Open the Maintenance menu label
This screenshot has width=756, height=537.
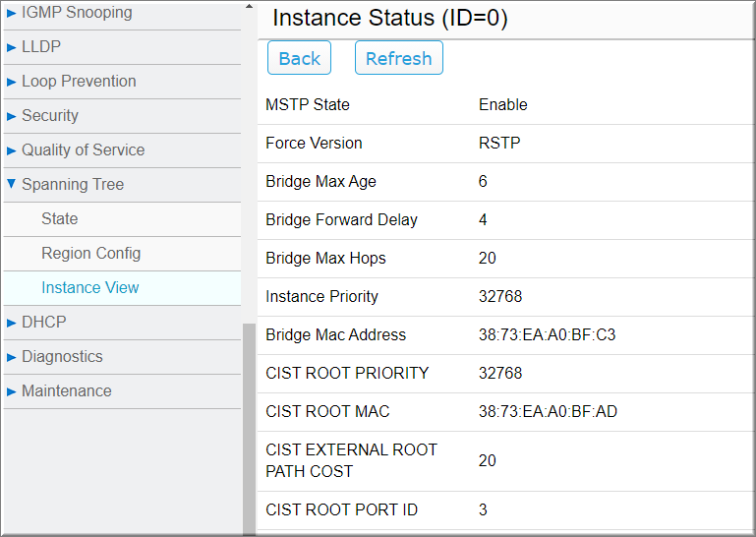67,390
